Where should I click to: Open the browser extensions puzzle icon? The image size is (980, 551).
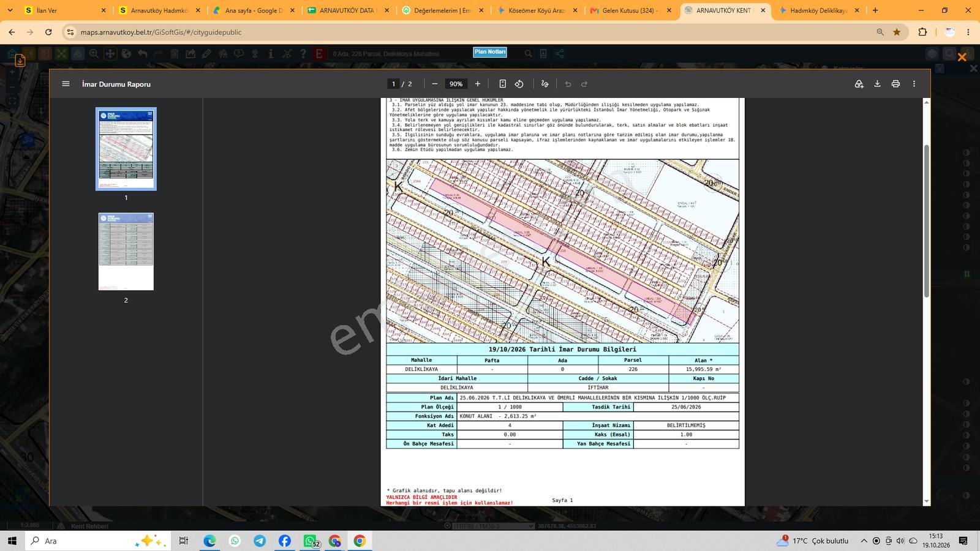click(x=922, y=32)
